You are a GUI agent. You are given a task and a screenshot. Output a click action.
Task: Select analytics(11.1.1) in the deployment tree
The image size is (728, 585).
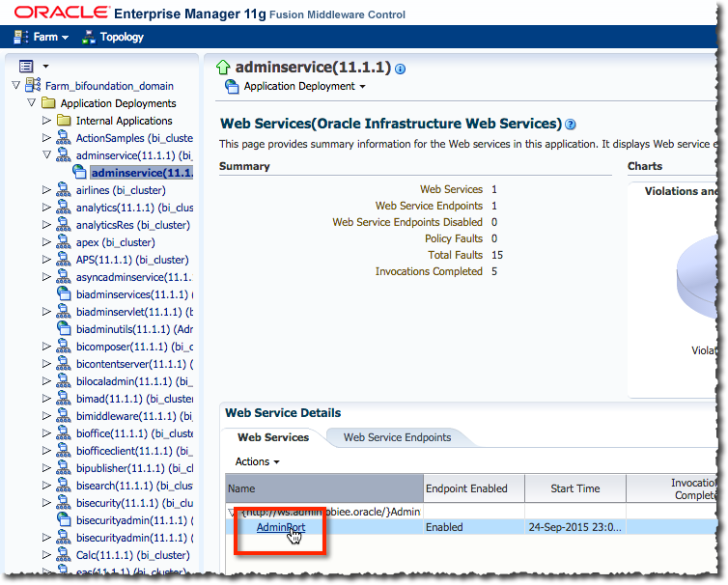pyautogui.click(x=134, y=208)
